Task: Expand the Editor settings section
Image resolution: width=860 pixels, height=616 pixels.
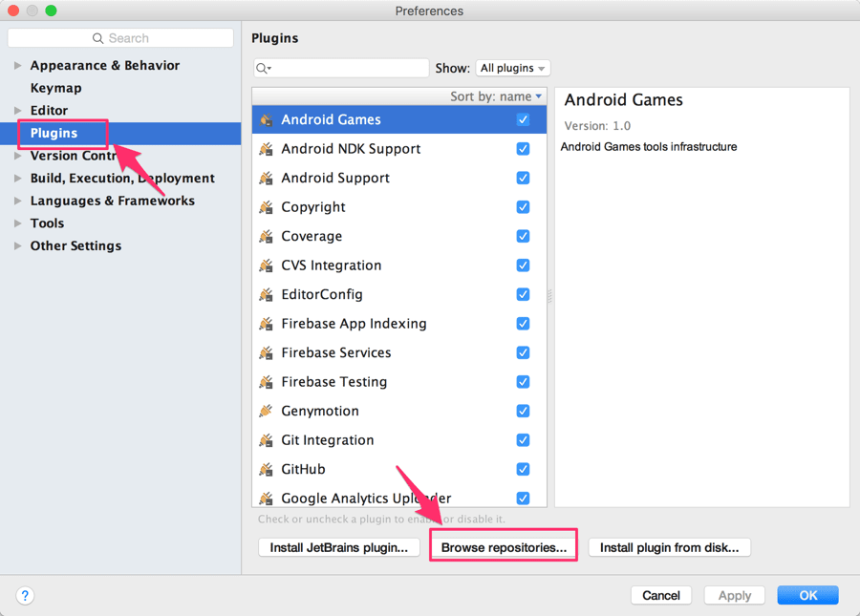Action: click(x=17, y=110)
